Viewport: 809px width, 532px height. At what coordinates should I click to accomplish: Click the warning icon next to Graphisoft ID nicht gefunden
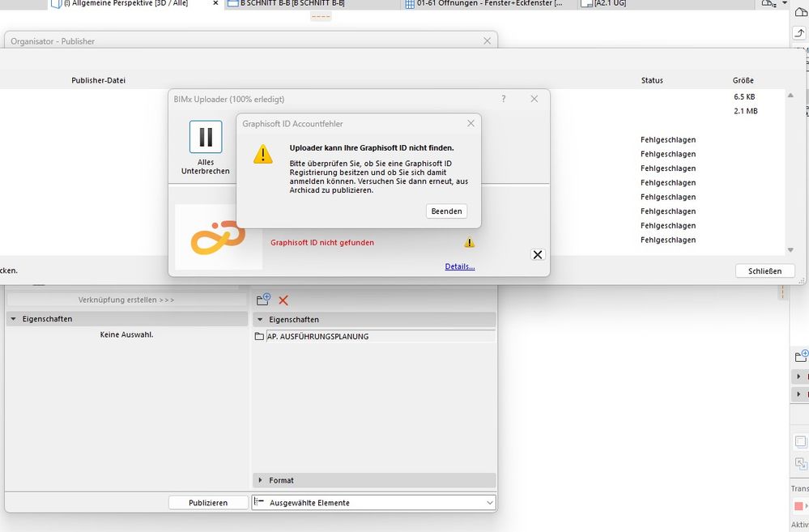(469, 242)
